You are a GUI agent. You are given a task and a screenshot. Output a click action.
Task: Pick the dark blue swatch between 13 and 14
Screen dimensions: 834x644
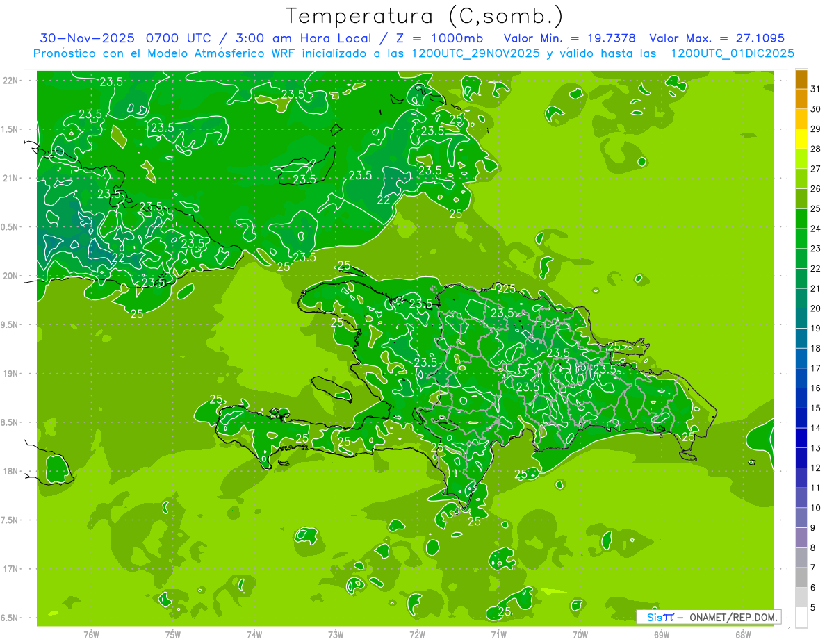click(801, 438)
